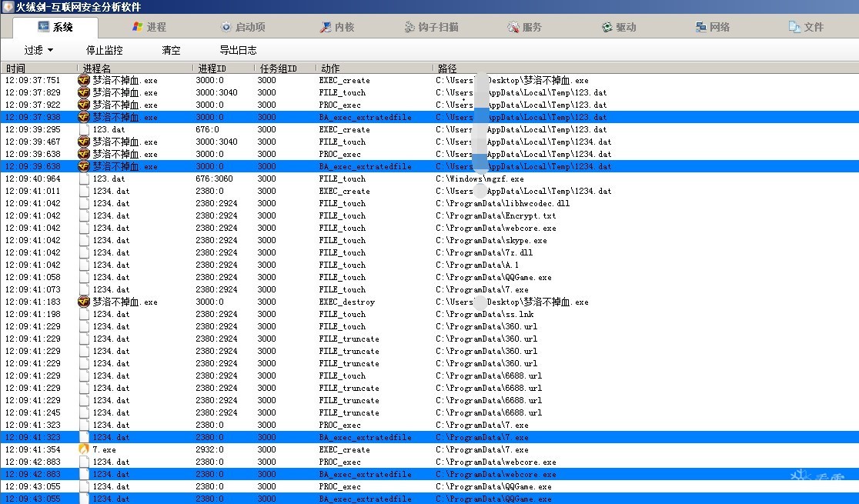Select EXEC_create action in 12:09:37:751 row
This screenshot has height=504, width=859.
tap(345, 80)
